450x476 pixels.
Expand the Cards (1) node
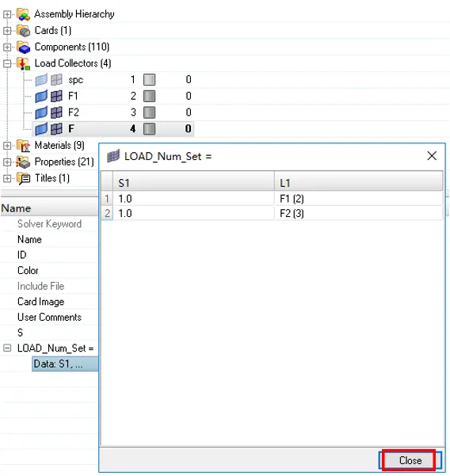click(x=7, y=31)
